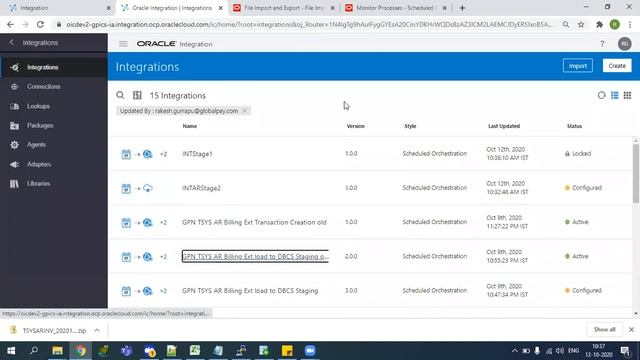The height and width of the screenshot is (360, 640).
Task: Open the focused DBCS Staging version 2.0.0 integration
Action: [255, 256]
